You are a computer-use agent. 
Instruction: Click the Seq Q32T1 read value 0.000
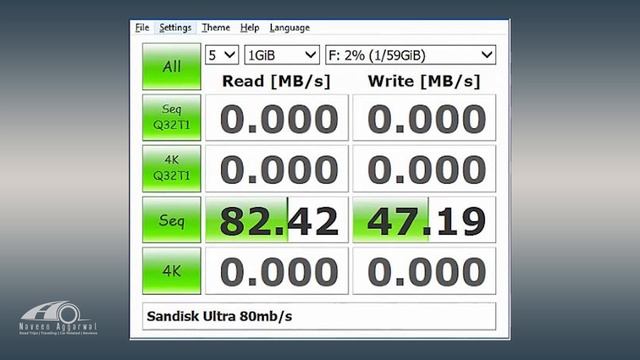coord(277,118)
